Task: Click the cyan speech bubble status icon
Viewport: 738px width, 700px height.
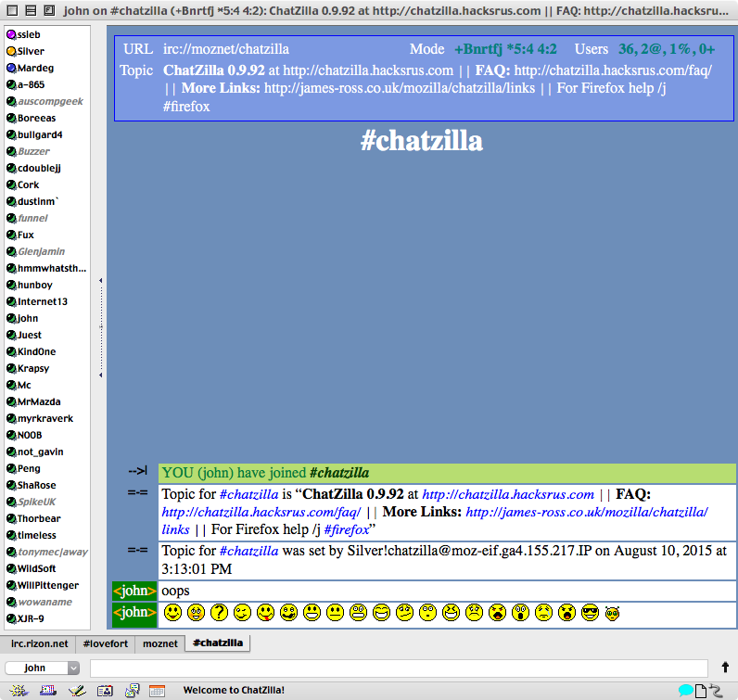Action: [686, 690]
